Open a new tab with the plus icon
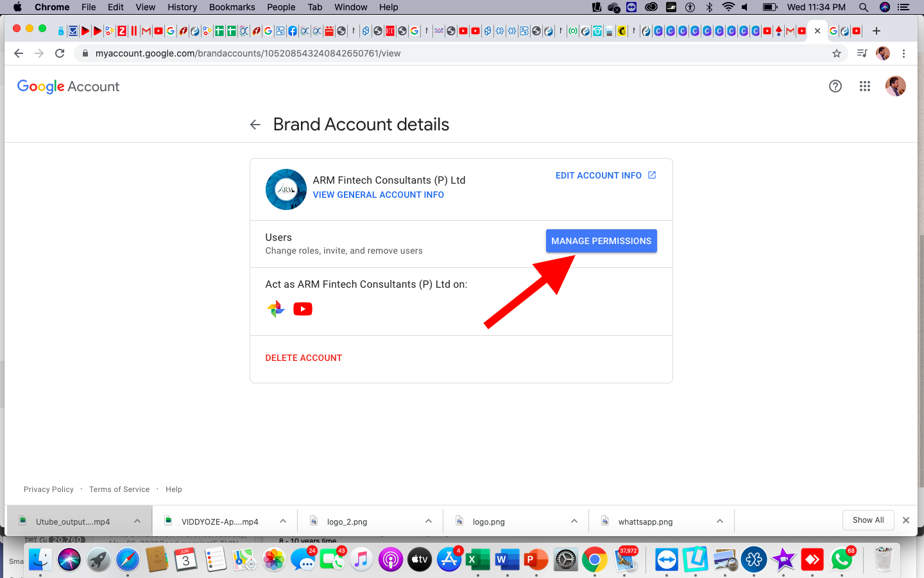The image size is (924, 578). 877,31
